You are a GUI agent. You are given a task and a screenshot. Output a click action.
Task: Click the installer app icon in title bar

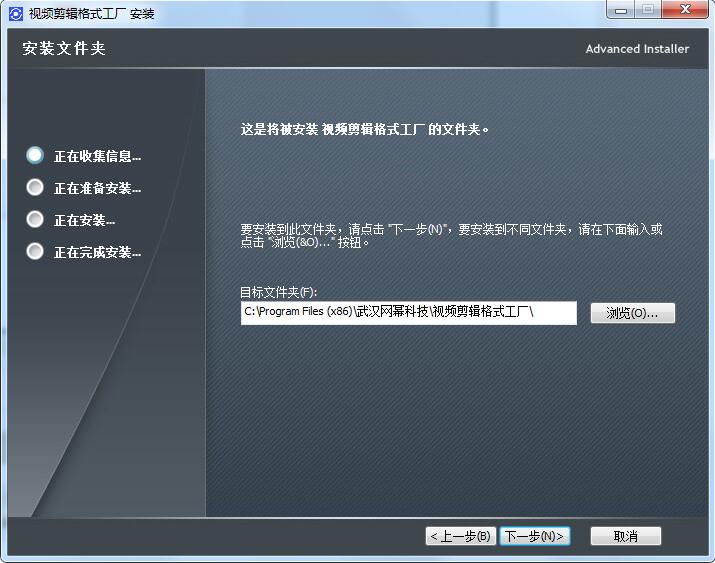14,14
